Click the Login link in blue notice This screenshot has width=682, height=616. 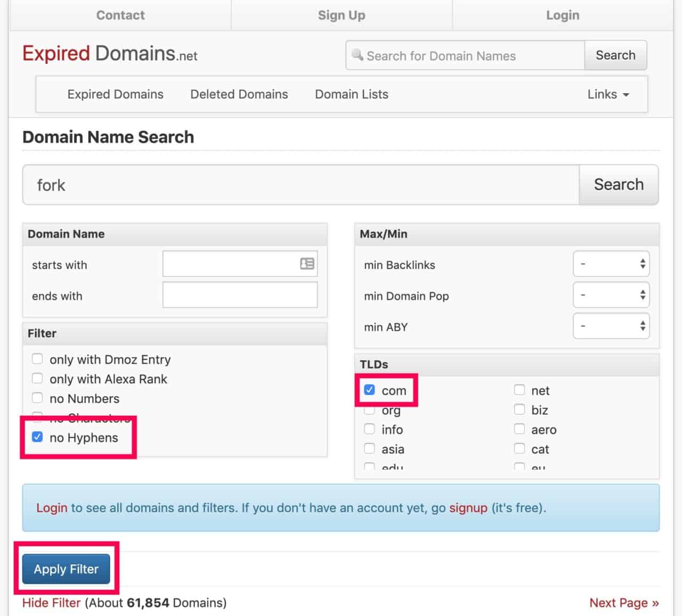click(52, 508)
